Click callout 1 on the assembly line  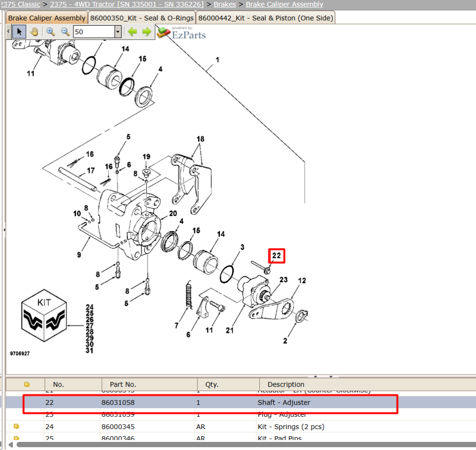(x=218, y=60)
